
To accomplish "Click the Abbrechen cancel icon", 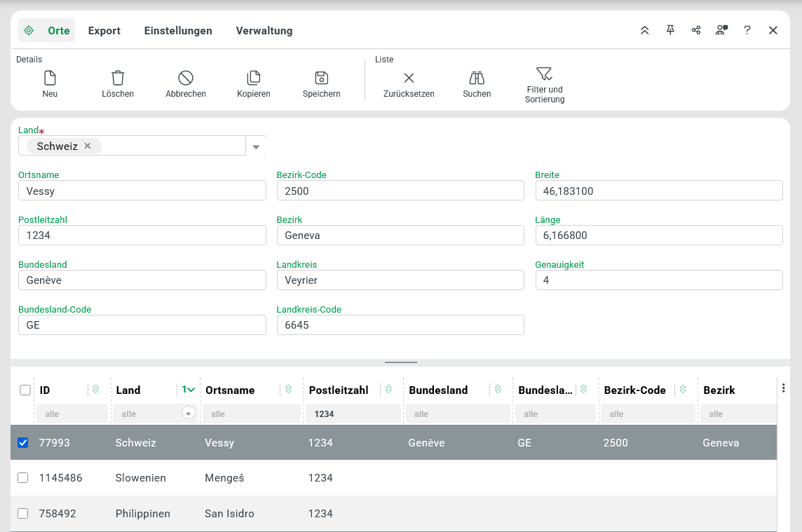I will (186, 78).
